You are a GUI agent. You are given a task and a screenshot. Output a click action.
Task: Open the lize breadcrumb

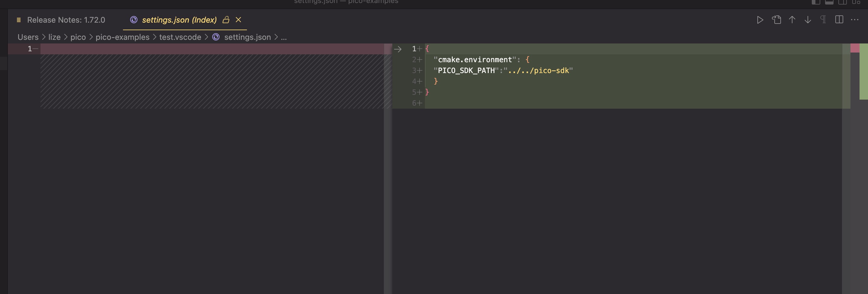[54, 37]
